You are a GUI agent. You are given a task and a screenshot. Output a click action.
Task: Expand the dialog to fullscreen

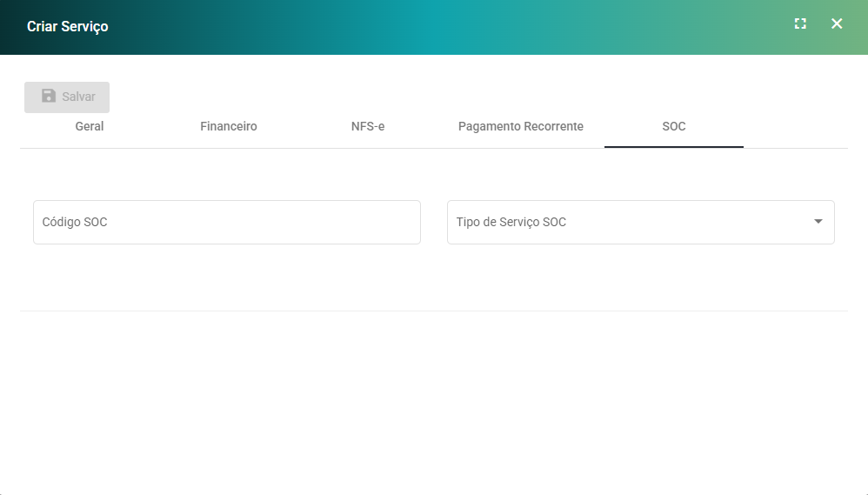pos(800,24)
